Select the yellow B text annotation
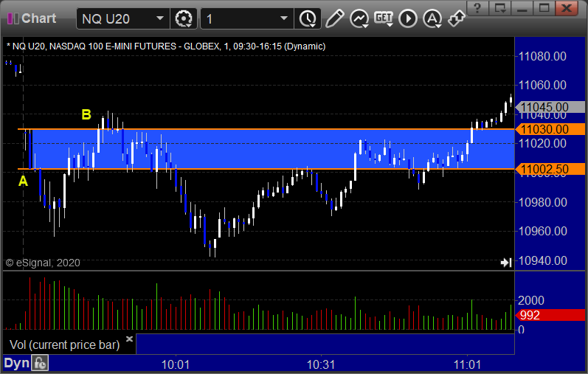Screen dimensions: 588x374 [x=86, y=114]
